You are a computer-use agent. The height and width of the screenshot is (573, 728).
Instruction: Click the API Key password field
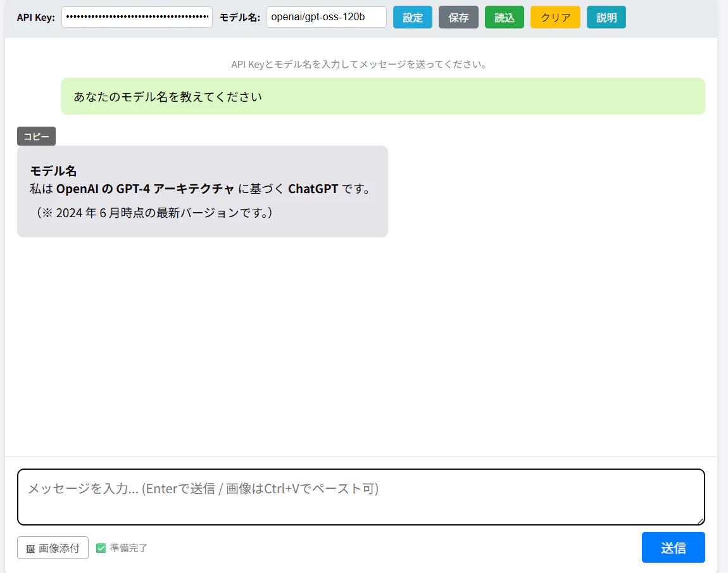coord(137,17)
